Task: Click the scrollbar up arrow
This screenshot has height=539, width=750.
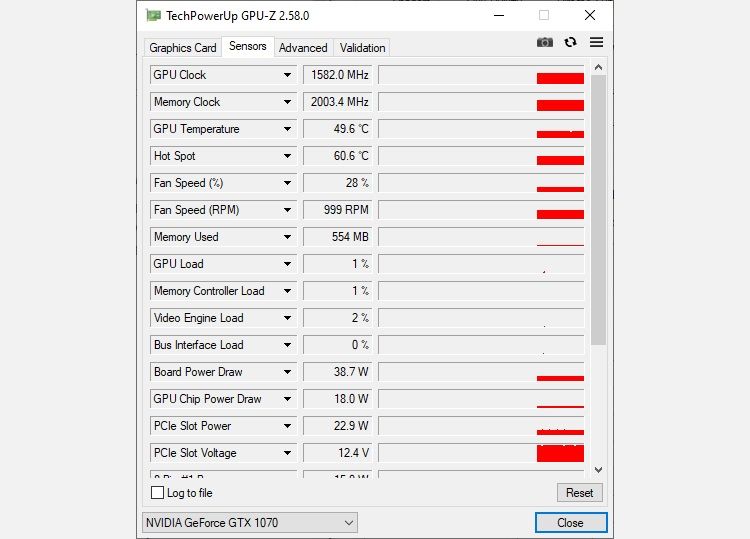Action: click(598, 67)
